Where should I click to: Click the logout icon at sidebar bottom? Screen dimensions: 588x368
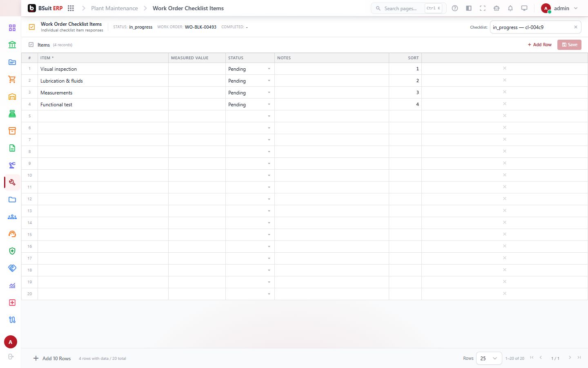[x=11, y=357]
